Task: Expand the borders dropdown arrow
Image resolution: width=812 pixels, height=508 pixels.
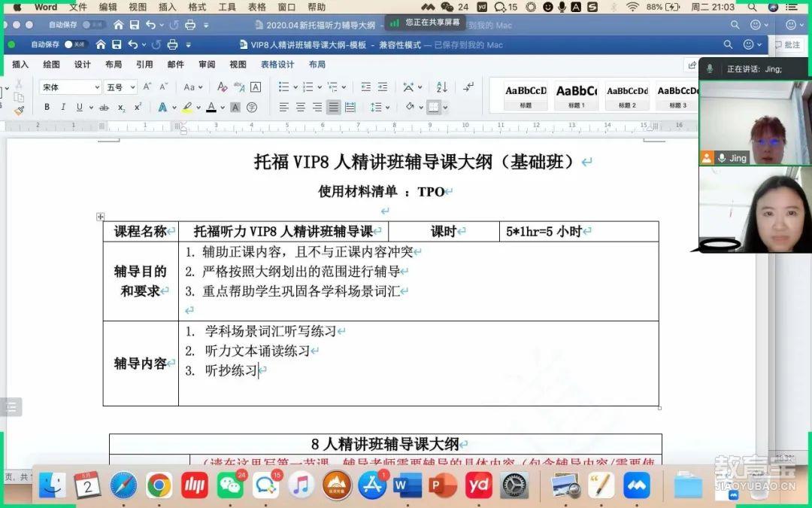Action: (x=445, y=108)
